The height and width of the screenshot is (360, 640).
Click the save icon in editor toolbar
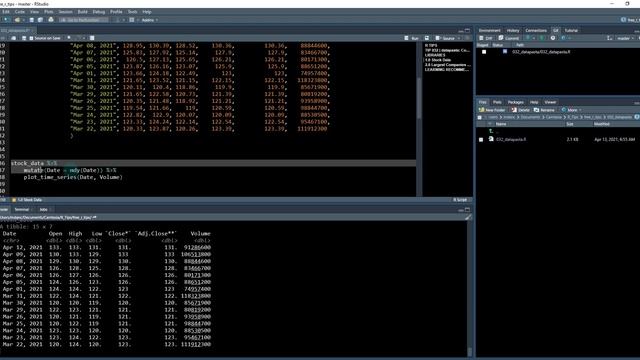(24, 38)
